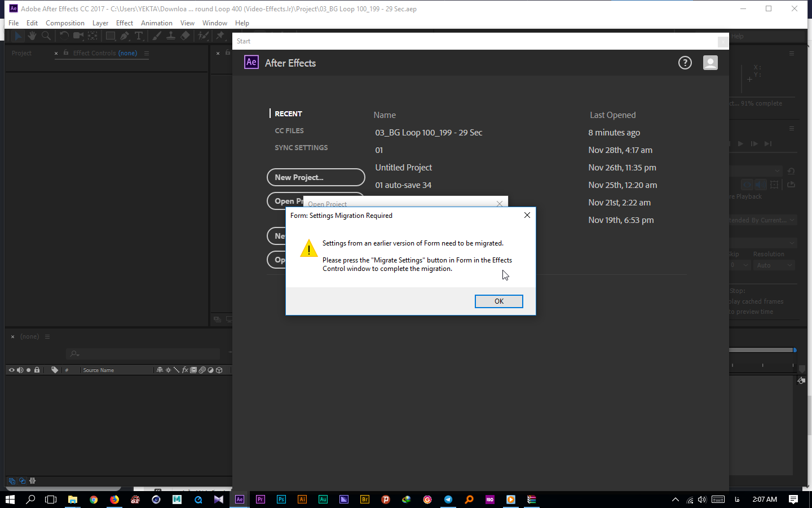Select the Zoom magnifier tool
The width and height of the screenshot is (812, 508).
46,36
